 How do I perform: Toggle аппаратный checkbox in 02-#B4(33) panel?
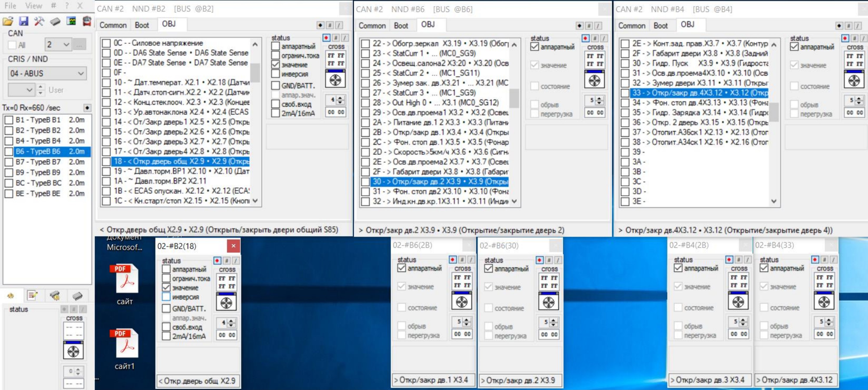pos(764,268)
